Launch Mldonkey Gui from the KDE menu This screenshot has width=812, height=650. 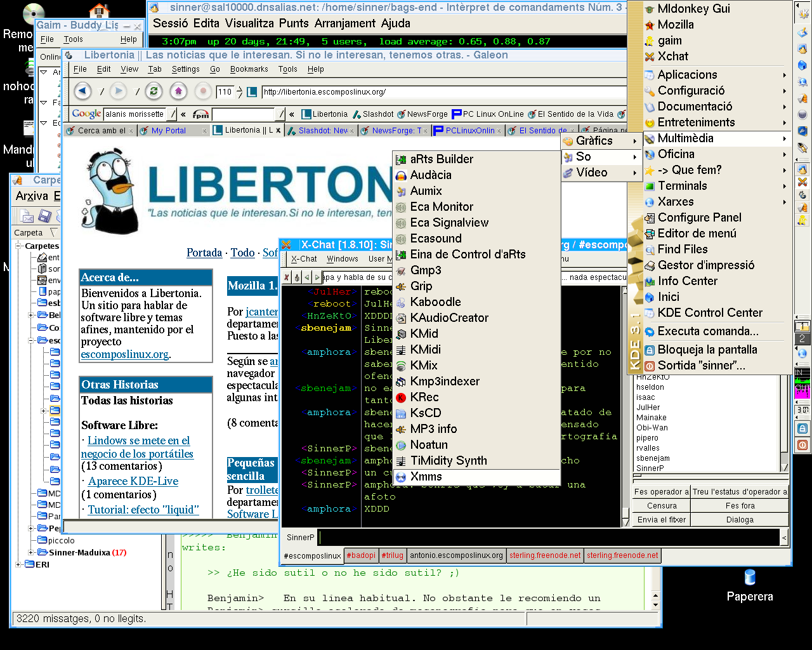pos(717,9)
